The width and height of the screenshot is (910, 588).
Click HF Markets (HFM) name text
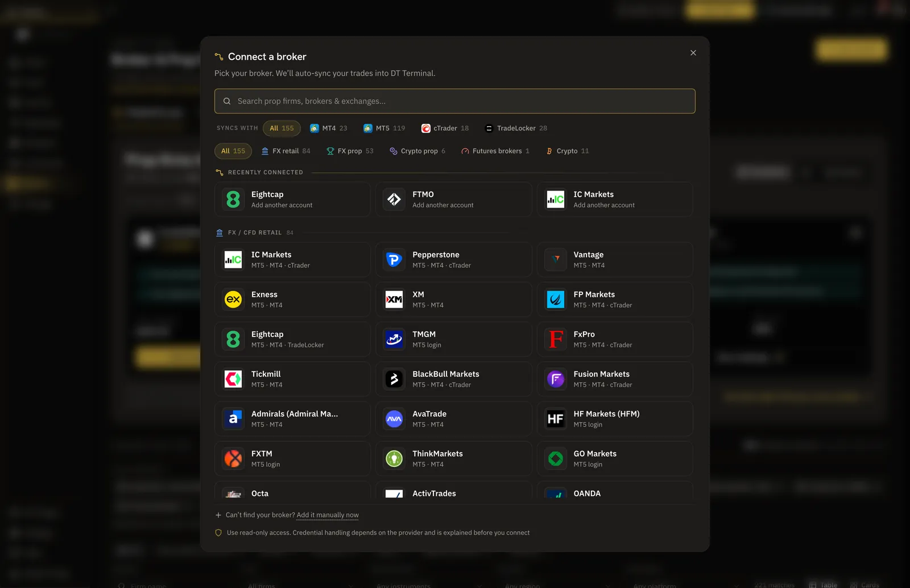click(x=606, y=414)
